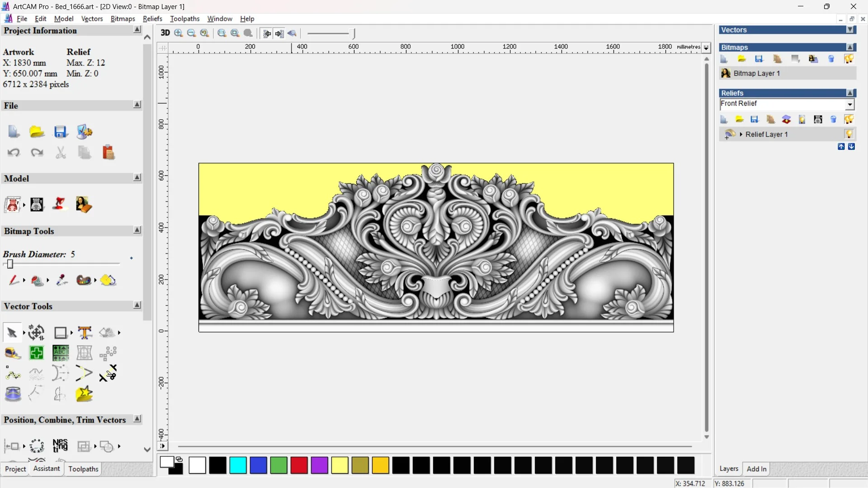This screenshot has height=488, width=868.
Task: Open the Front Relief dropdown
Action: [x=850, y=104]
